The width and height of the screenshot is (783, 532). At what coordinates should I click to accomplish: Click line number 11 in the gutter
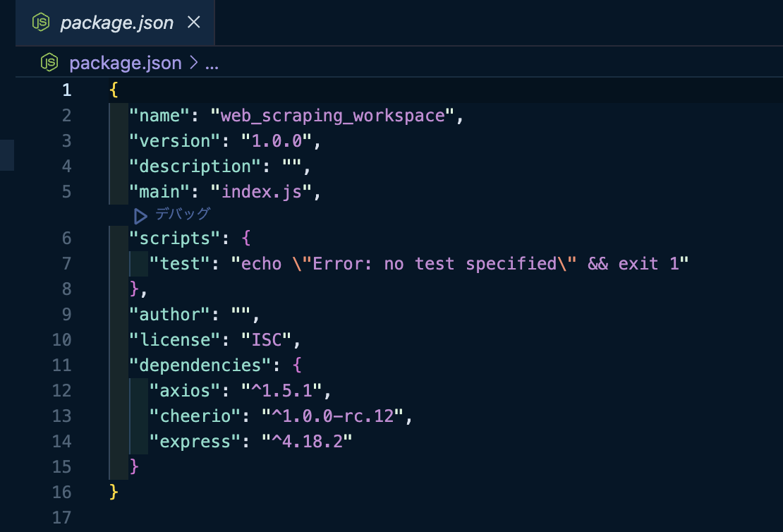(x=62, y=365)
